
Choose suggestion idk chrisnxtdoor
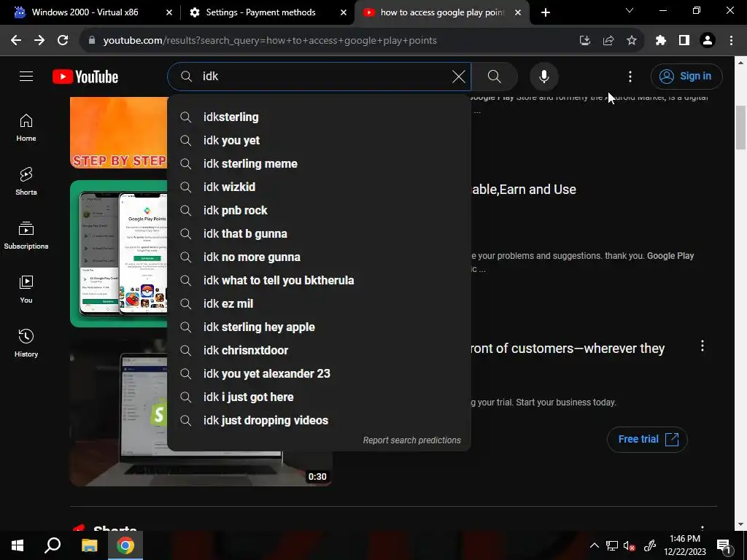tap(320, 351)
